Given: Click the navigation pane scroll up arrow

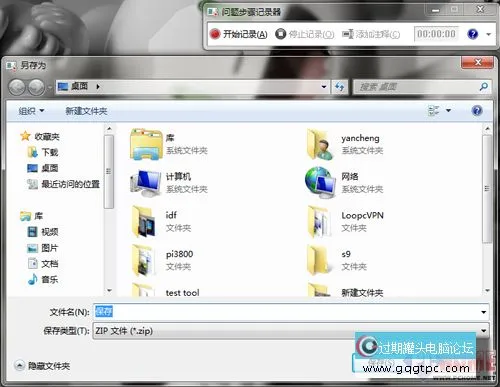Looking at the screenshot, I should click(109, 129).
